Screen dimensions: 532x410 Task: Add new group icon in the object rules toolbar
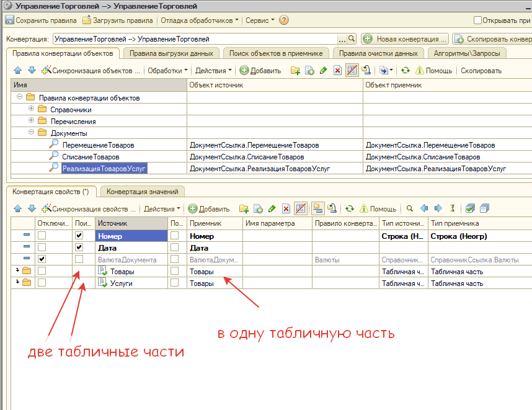tap(295, 70)
